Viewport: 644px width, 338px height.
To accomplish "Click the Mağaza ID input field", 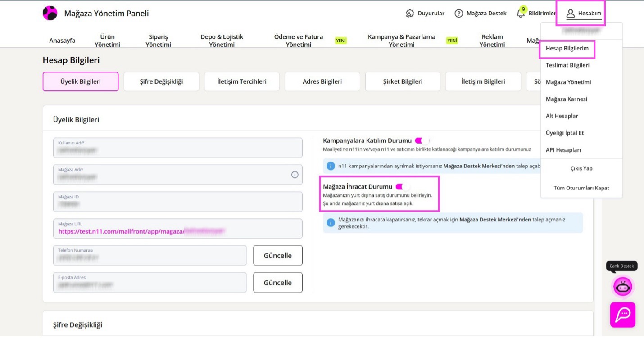I will click(178, 202).
